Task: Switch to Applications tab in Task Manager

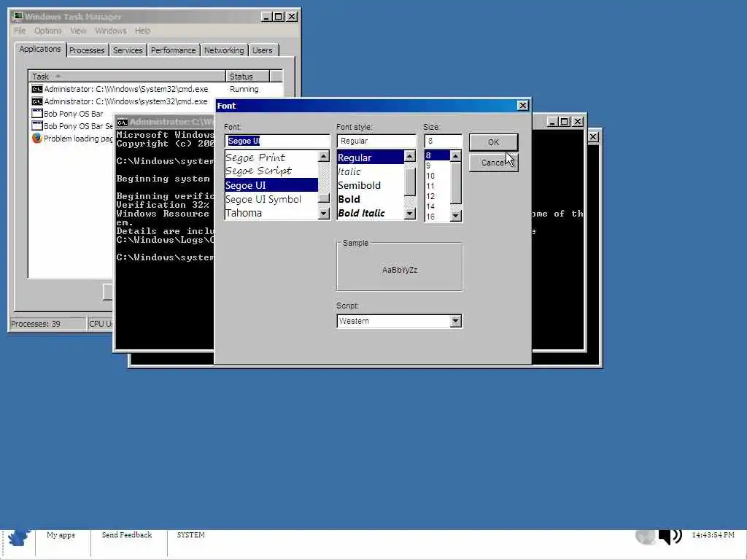Action: 40,49
